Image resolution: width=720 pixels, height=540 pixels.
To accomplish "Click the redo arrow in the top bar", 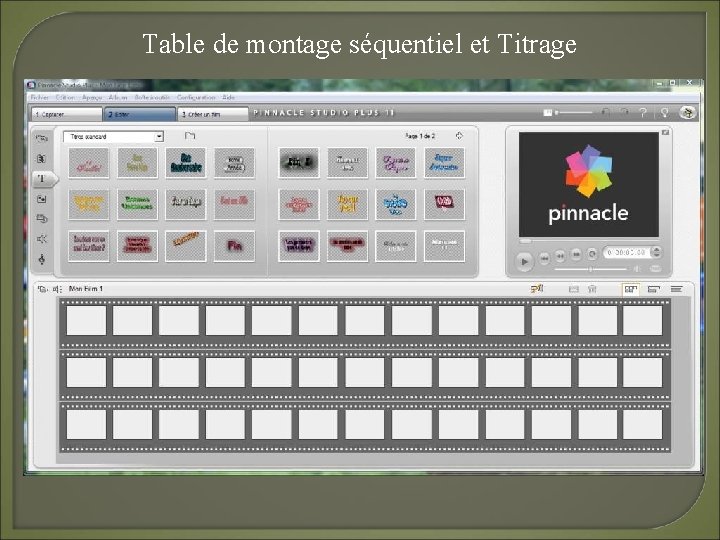I will click(x=624, y=112).
